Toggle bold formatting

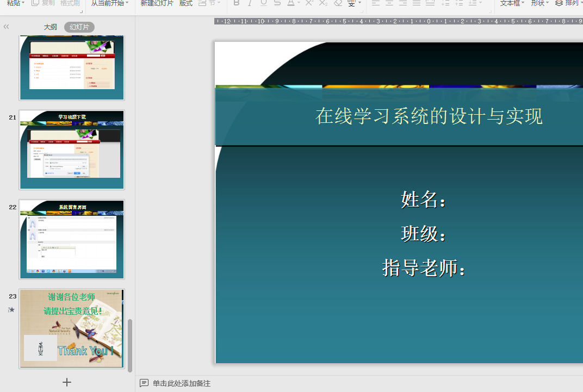pos(236,3)
